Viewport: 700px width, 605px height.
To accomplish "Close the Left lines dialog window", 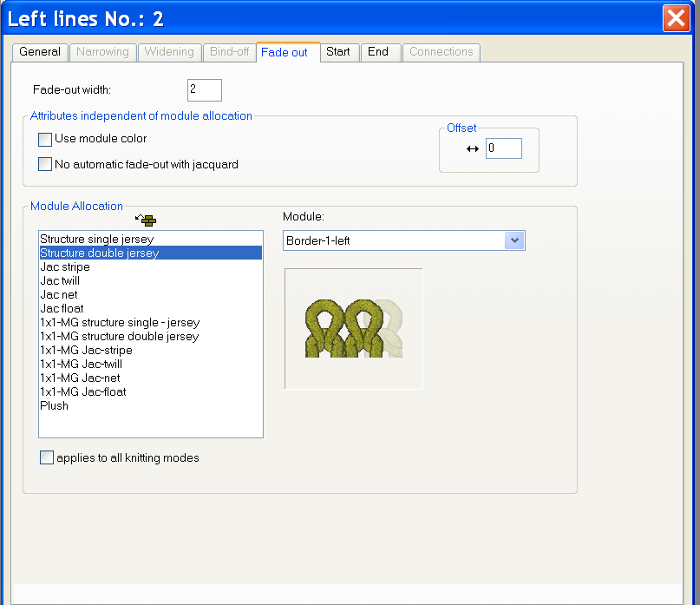I will click(675, 18).
